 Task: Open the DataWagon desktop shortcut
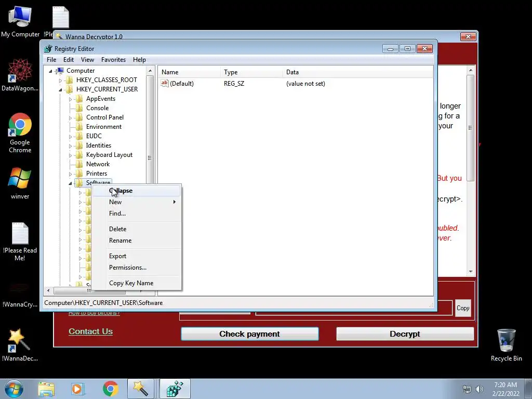click(x=20, y=75)
